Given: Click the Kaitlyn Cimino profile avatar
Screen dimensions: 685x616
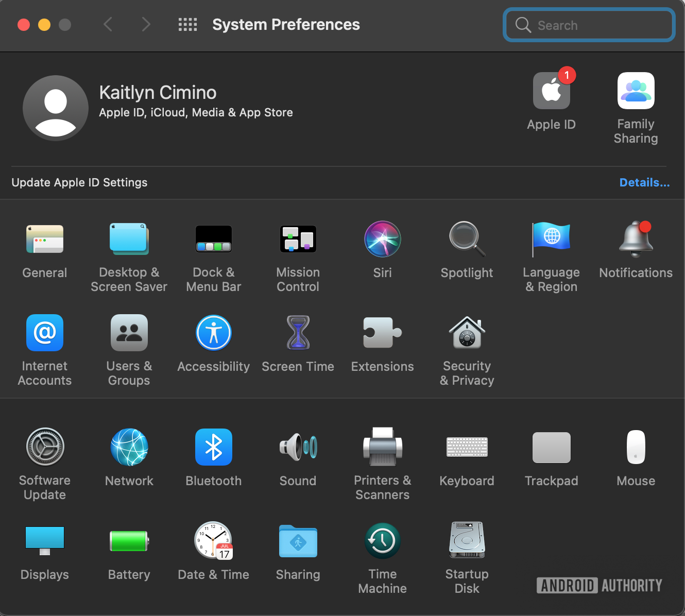Looking at the screenshot, I should (x=56, y=108).
